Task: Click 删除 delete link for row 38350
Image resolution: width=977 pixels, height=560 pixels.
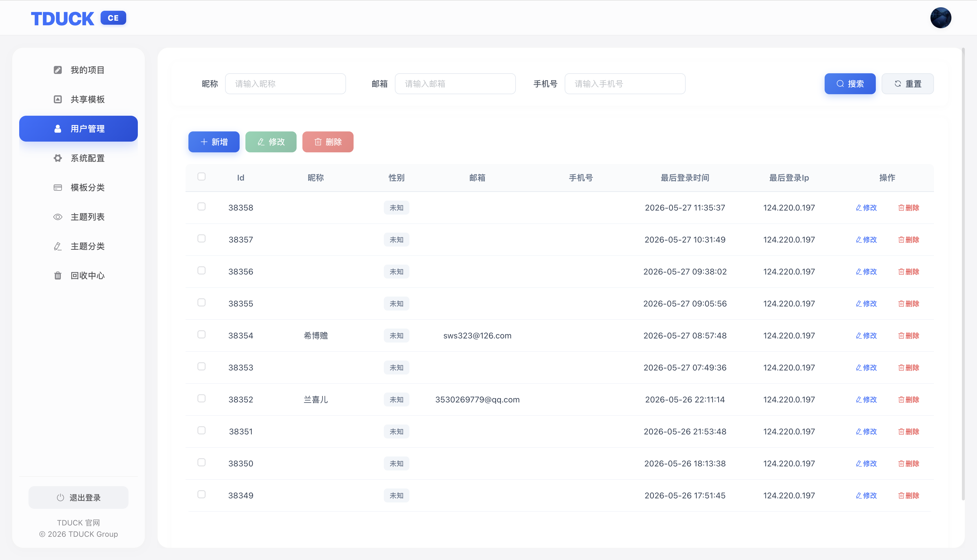Action: coord(909,463)
